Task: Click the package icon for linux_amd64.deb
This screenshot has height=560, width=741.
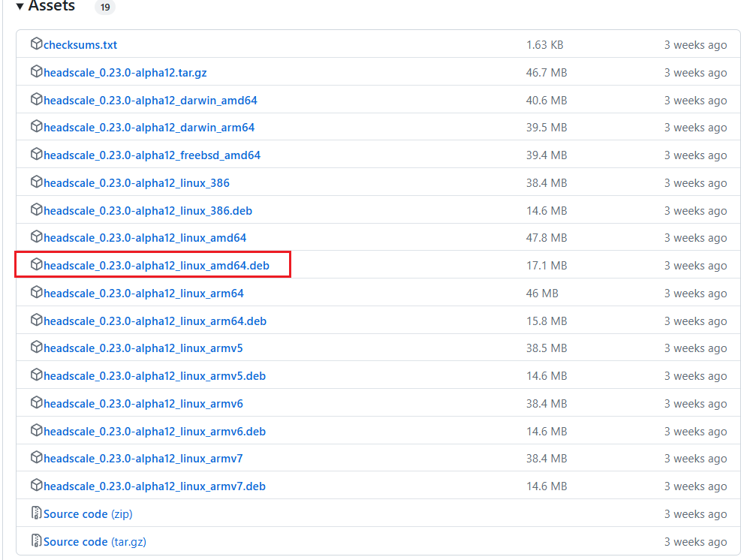Action: [36, 265]
